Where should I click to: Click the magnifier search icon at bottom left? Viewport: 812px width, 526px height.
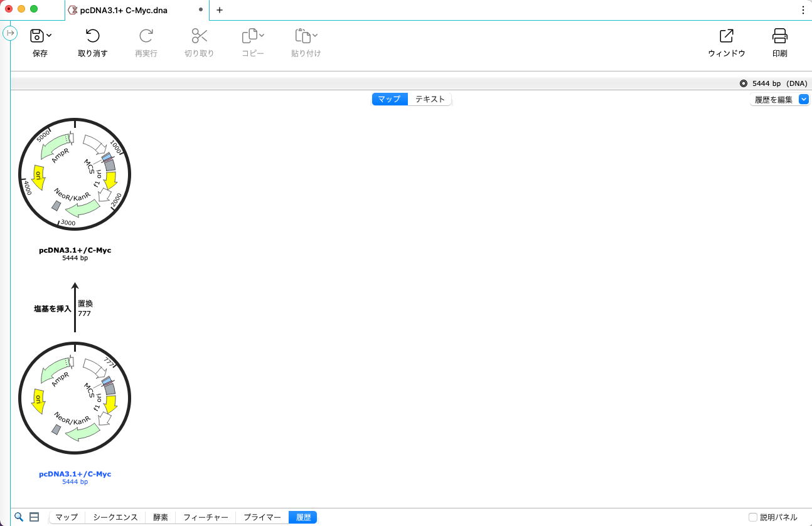point(19,517)
